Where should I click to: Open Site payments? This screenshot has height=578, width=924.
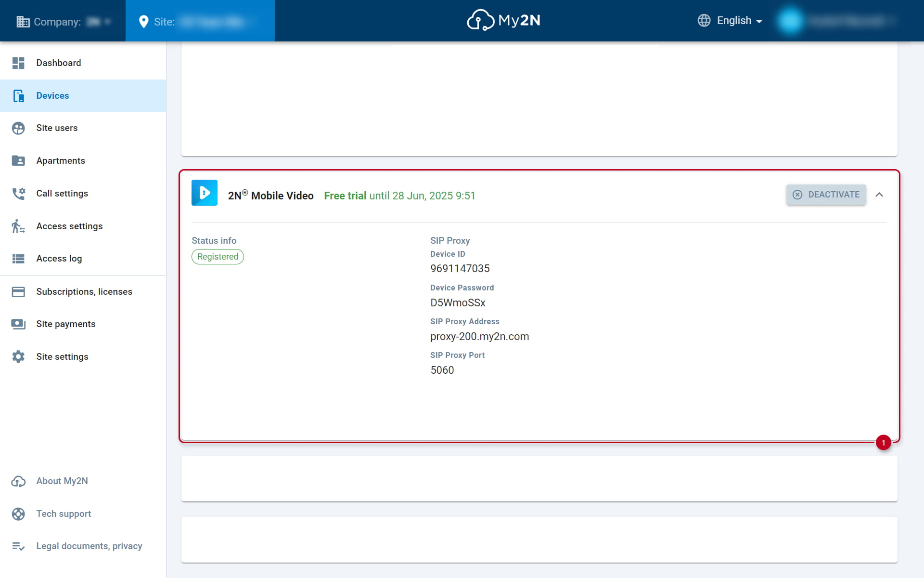pos(83,324)
